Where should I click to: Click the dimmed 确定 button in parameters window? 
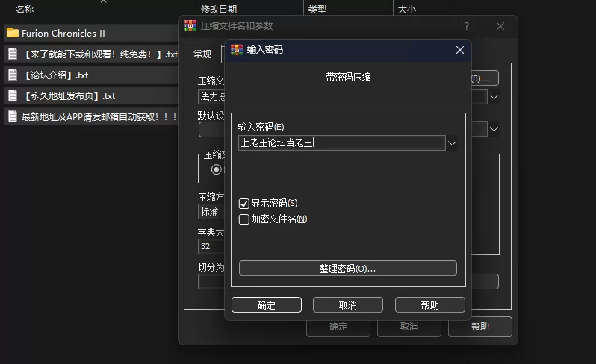coord(338,327)
